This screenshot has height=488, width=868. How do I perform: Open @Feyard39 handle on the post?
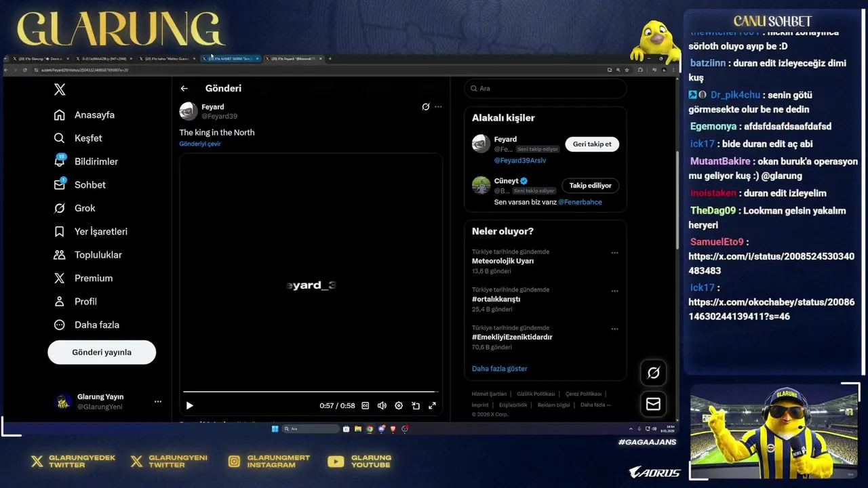coord(219,117)
